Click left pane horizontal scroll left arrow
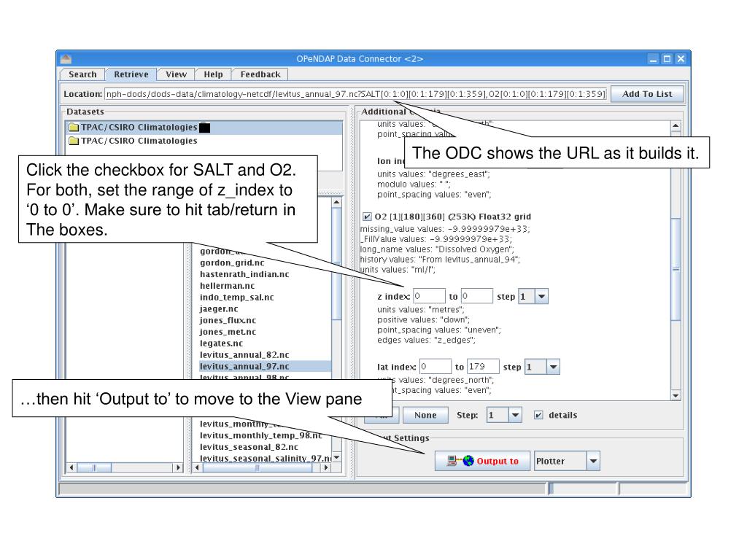The width and height of the screenshot is (747, 560). click(x=71, y=467)
